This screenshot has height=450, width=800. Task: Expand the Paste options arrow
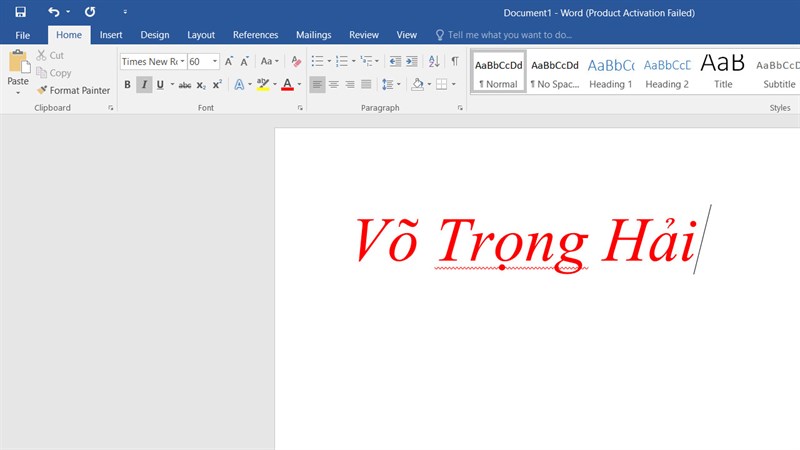coord(18,93)
